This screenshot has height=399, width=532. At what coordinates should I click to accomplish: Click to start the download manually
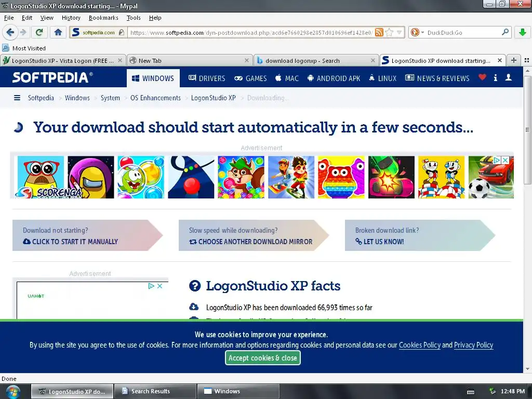[87, 235]
